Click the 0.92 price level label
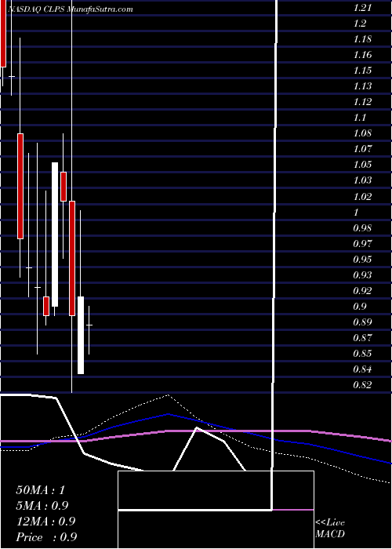 (x=362, y=291)
